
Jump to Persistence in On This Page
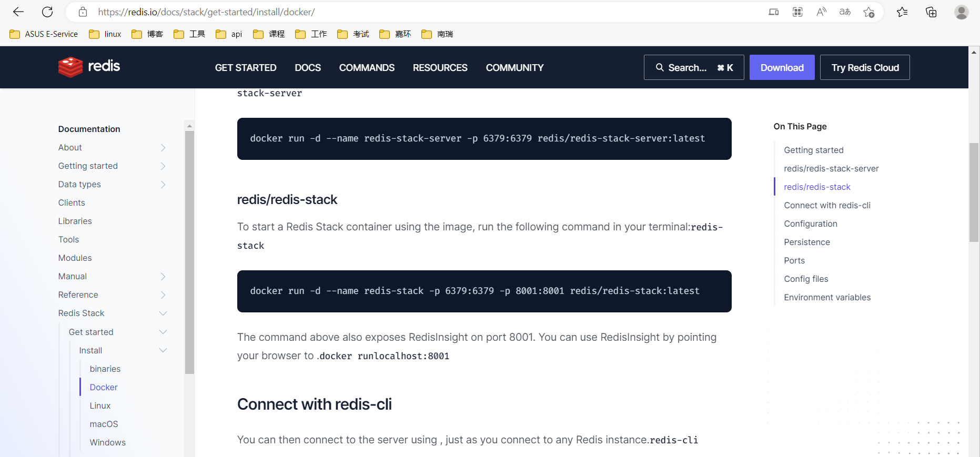pos(807,242)
